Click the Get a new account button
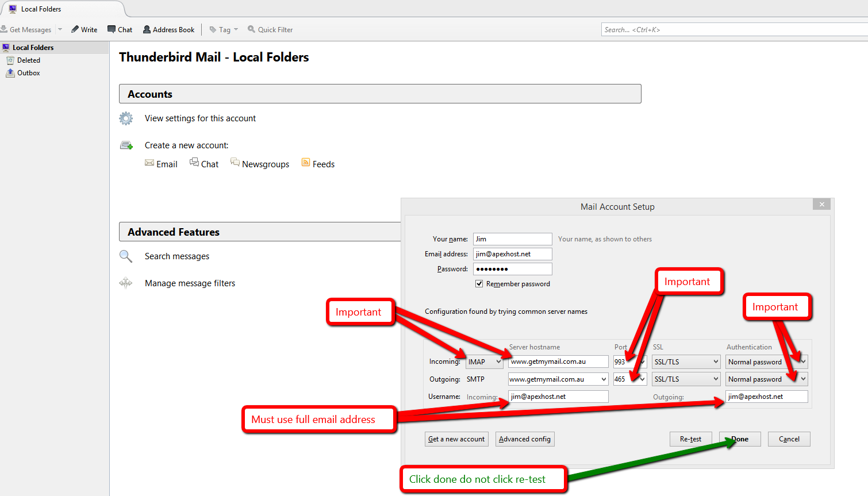Image resolution: width=868 pixels, height=496 pixels. click(x=456, y=439)
